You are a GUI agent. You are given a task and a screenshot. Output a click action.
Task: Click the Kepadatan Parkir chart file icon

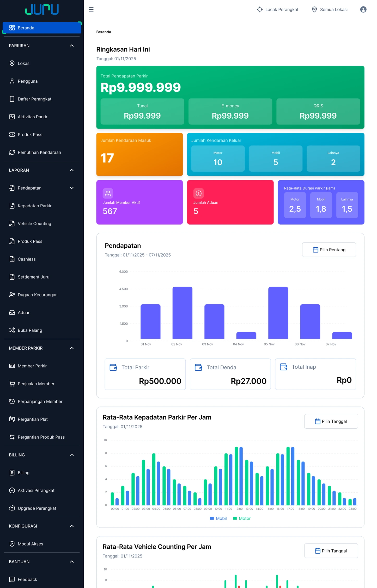tap(12, 206)
